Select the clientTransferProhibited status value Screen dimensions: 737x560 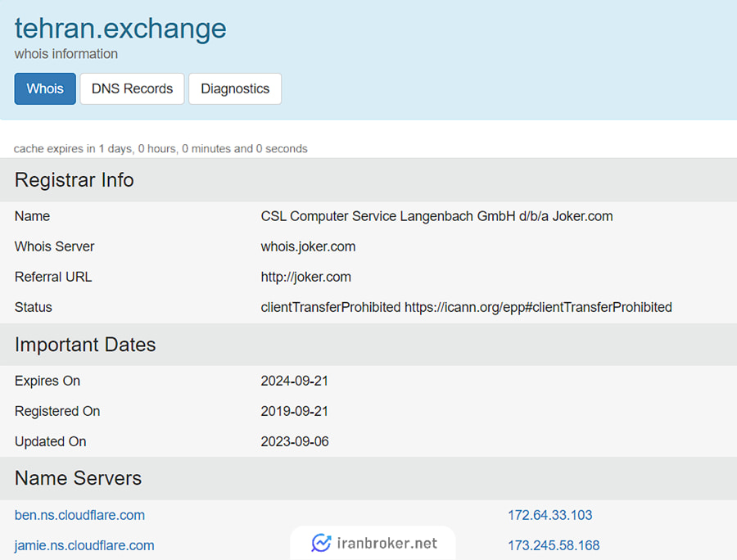pyautogui.click(x=466, y=307)
